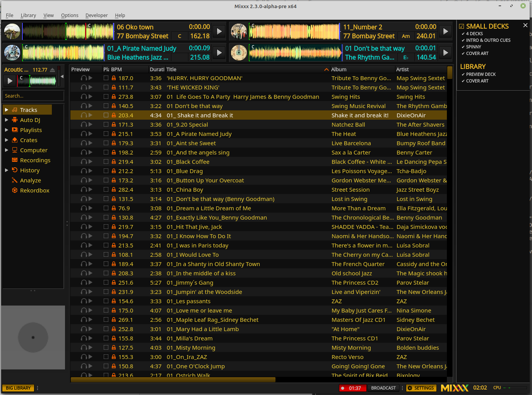Click the Crates icon in sidebar

[15, 140]
